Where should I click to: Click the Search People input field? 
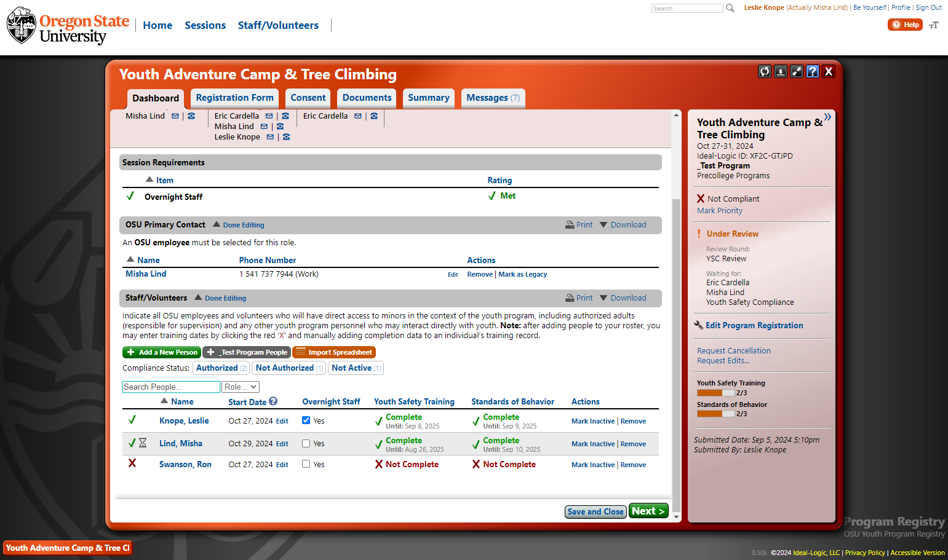click(171, 387)
